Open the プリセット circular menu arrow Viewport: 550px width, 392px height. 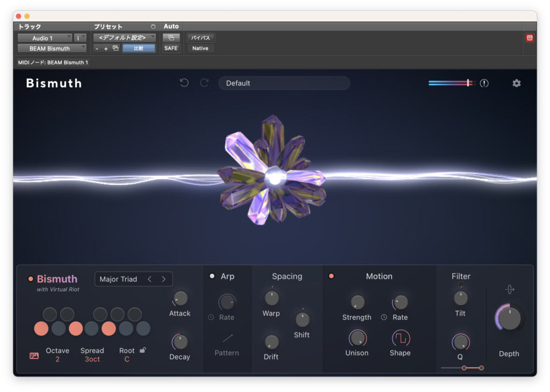pyautogui.click(x=153, y=27)
